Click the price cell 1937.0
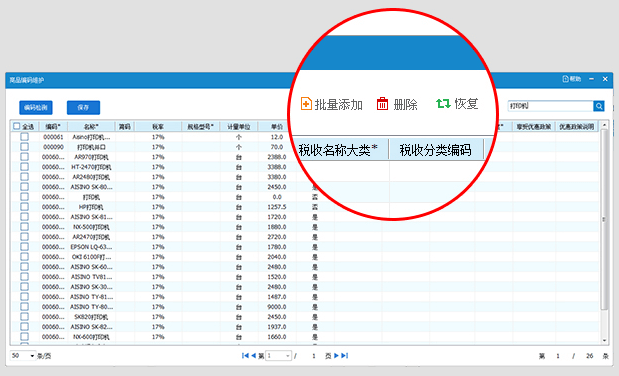This screenshot has height=376, width=619. tap(277, 327)
